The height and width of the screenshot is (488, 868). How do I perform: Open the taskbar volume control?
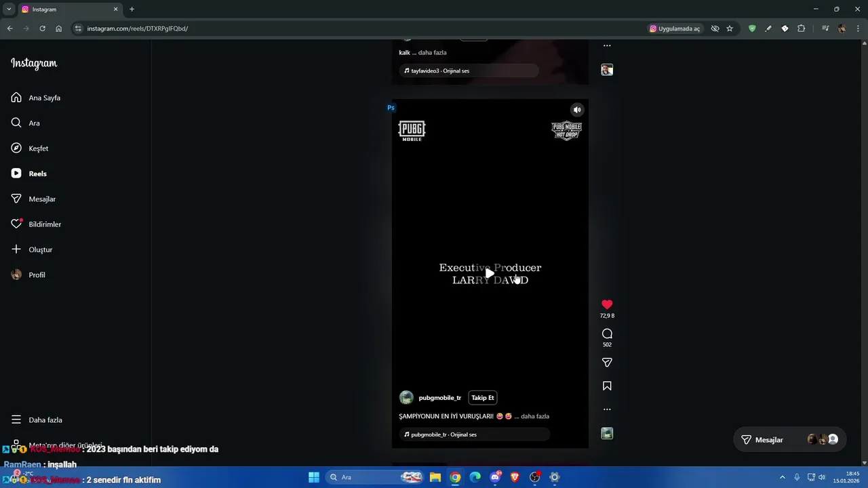click(822, 477)
